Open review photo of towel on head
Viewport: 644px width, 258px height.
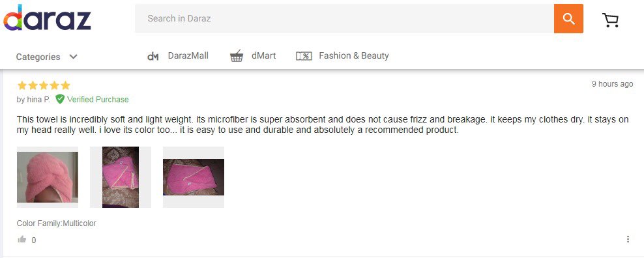pyautogui.click(x=48, y=177)
